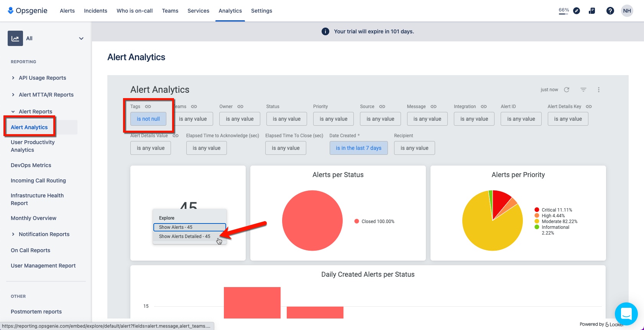Click the dashboard refresh icon
The height and width of the screenshot is (330, 644).
pos(567,90)
